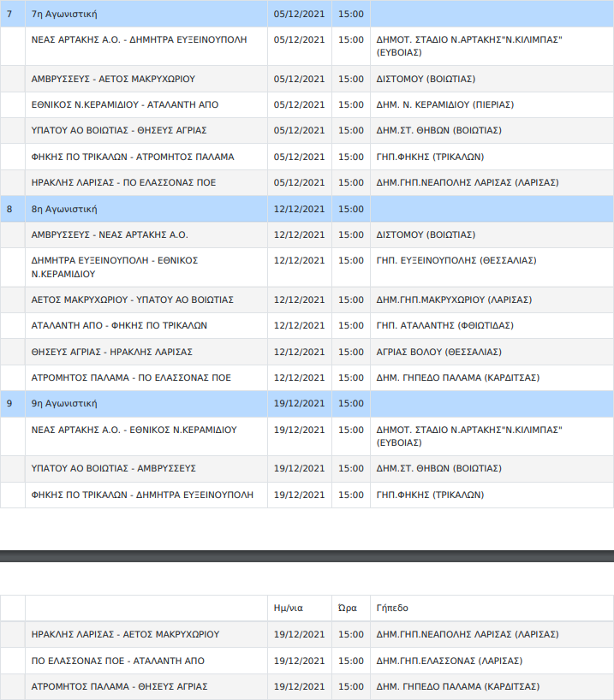Click the Γήπεδο column header
The image size is (614, 700).
coord(392,608)
